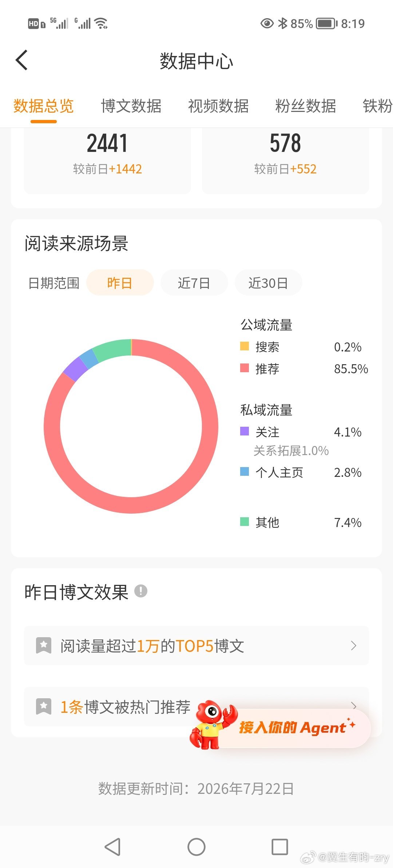Open the 1条博文被热门推荐 row
This screenshot has height=868, width=393.
click(x=196, y=707)
